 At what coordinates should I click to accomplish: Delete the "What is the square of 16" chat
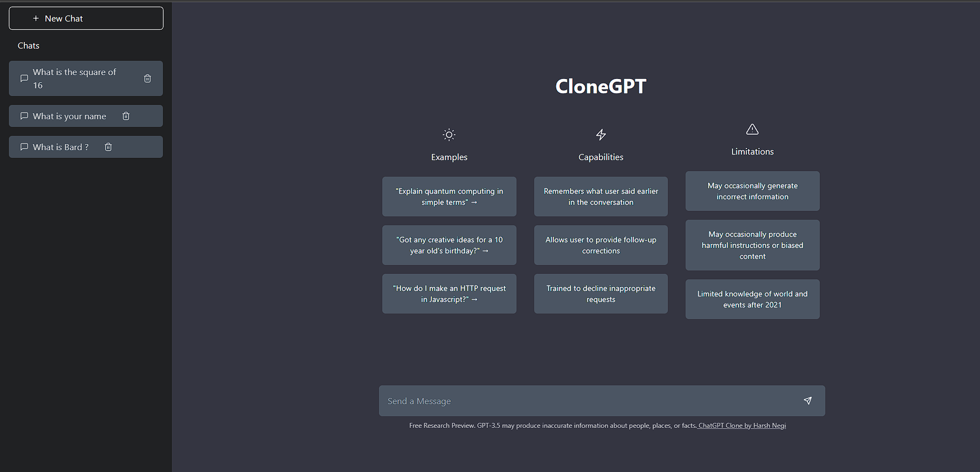tap(147, 78)
